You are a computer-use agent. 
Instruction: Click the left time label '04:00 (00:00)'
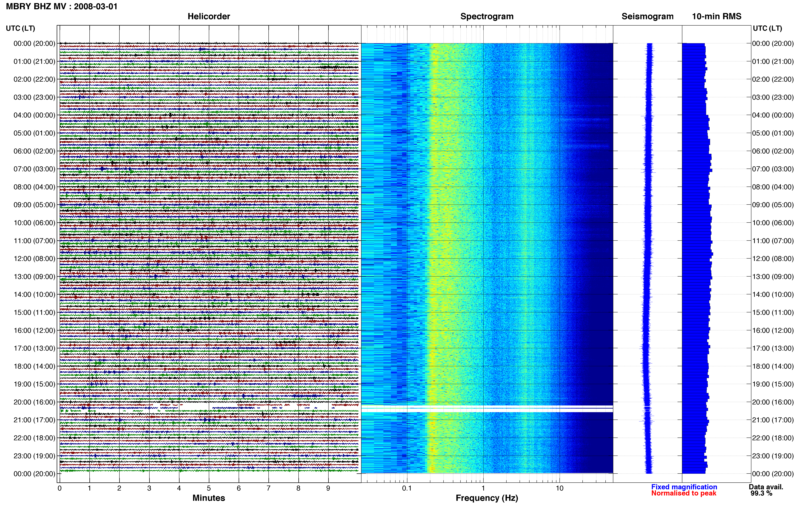click(x=34, y=115)
